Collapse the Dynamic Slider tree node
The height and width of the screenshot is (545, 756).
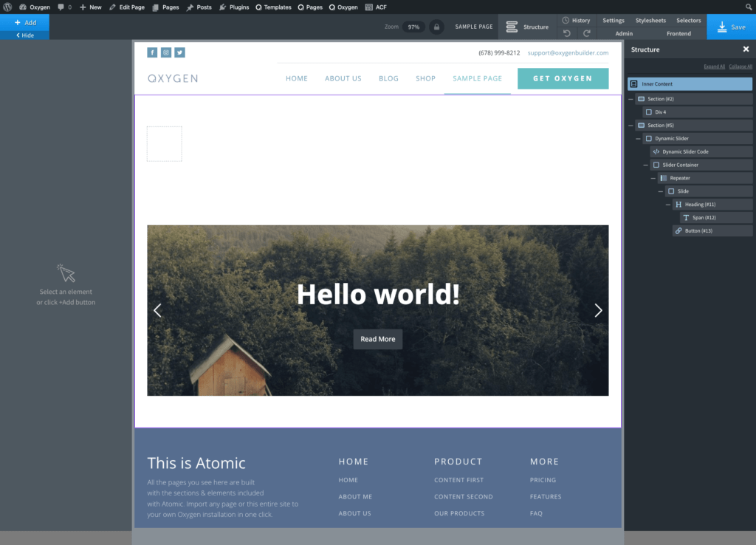tap(638, 139)
